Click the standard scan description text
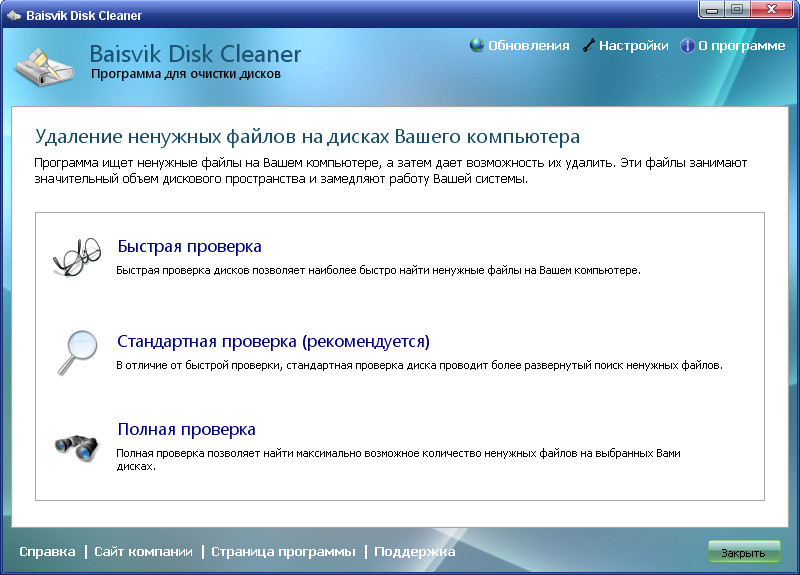This screenshot has height=575, width=800. click(x=419, y=365)
